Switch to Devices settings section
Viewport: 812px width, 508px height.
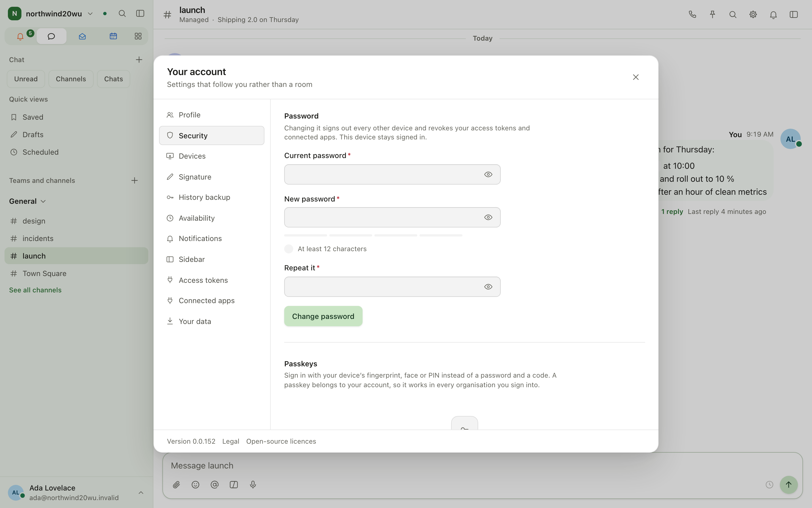[212, 156]
